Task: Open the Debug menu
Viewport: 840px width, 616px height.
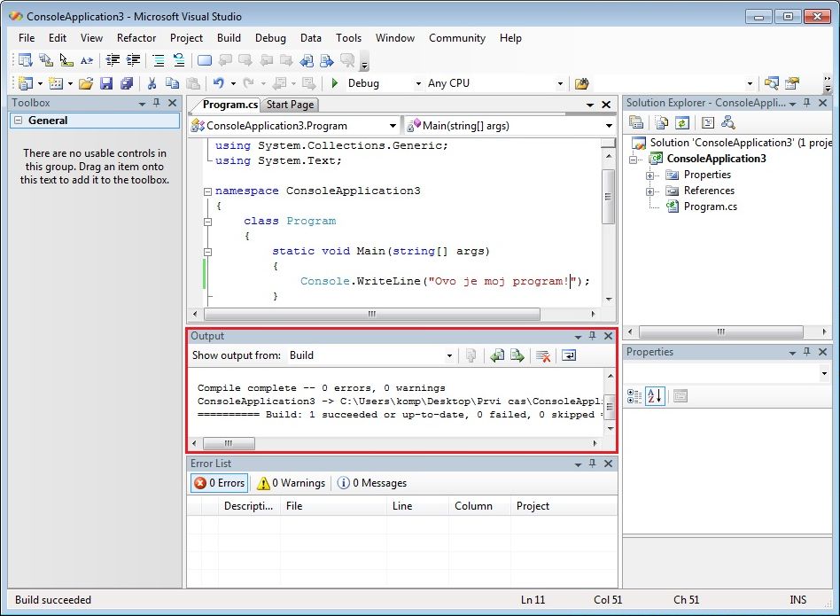Action: (x=270, y=38)
